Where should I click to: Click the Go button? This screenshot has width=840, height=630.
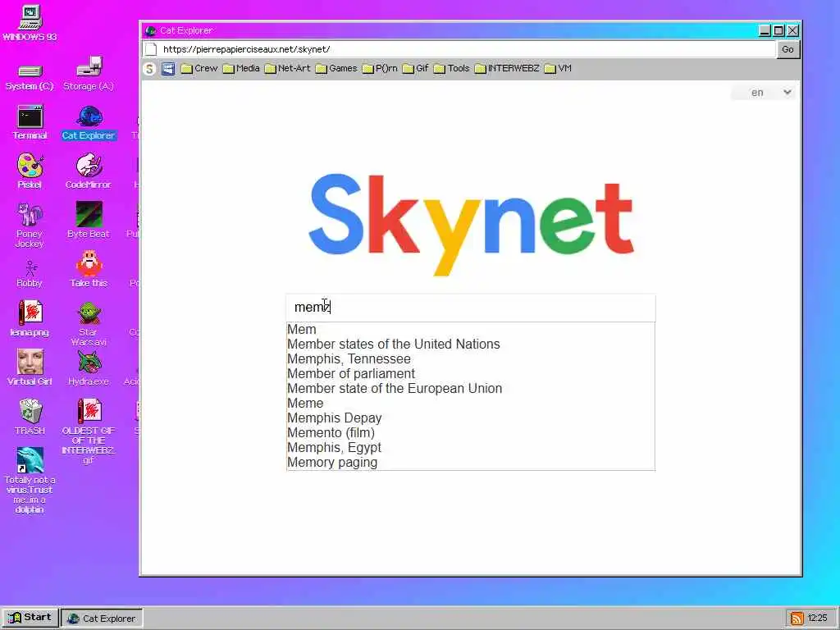pos(787,49)
